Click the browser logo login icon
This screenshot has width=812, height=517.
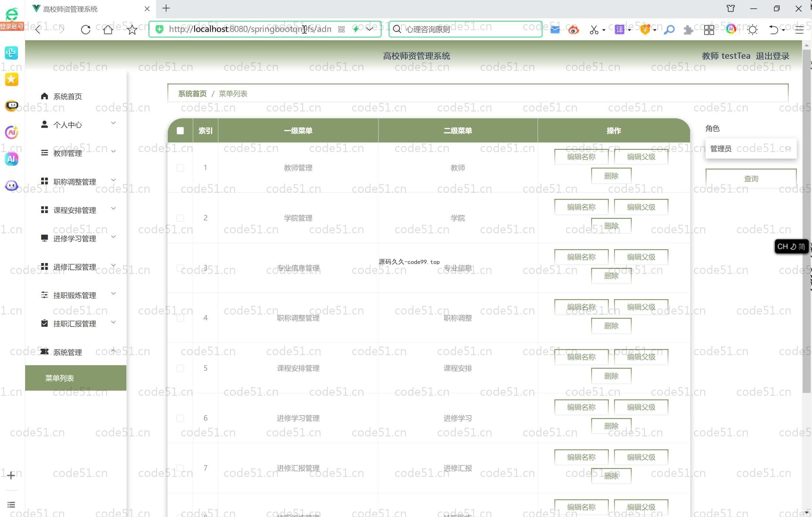pyautogui.click(x=12, y=19)
